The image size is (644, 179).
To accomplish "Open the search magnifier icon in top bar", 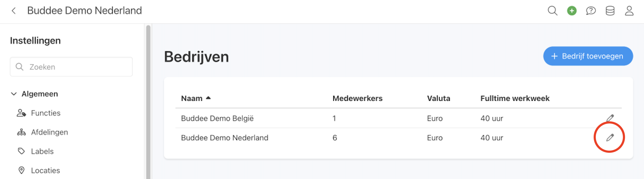I will [552, 11].
